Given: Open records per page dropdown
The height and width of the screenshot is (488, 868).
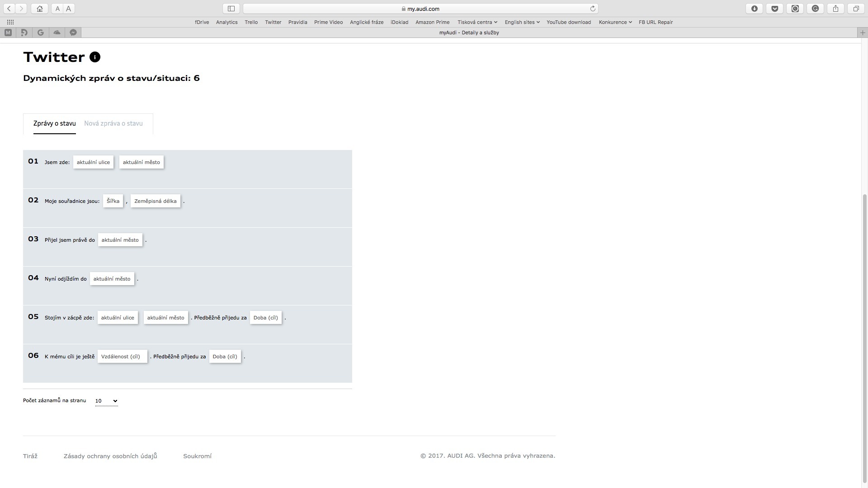Looking at the screenshot, I should tap(106, 401).
